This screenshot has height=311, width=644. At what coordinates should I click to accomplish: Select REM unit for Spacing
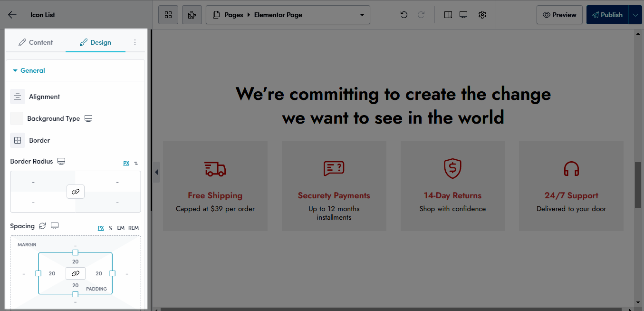click(x=134, y=228)
